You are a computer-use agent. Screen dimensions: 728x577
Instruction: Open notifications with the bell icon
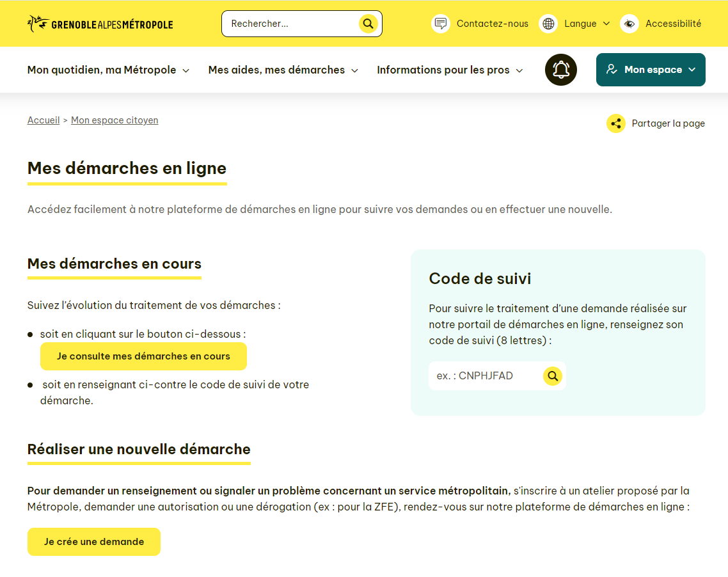point(561,70)
